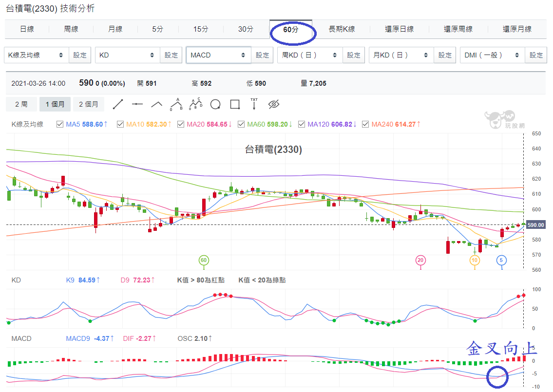Toggle hide drawings eye icon

coord(274,104)
